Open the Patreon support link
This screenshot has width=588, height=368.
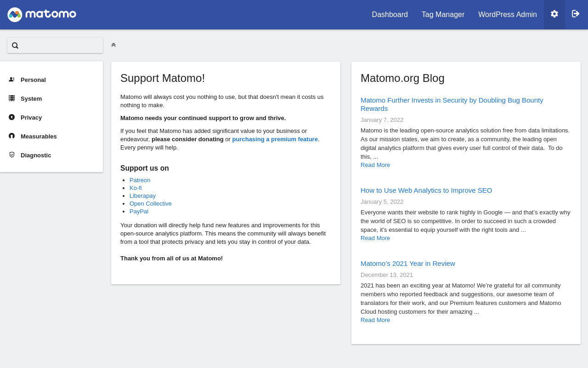[140, 180]
